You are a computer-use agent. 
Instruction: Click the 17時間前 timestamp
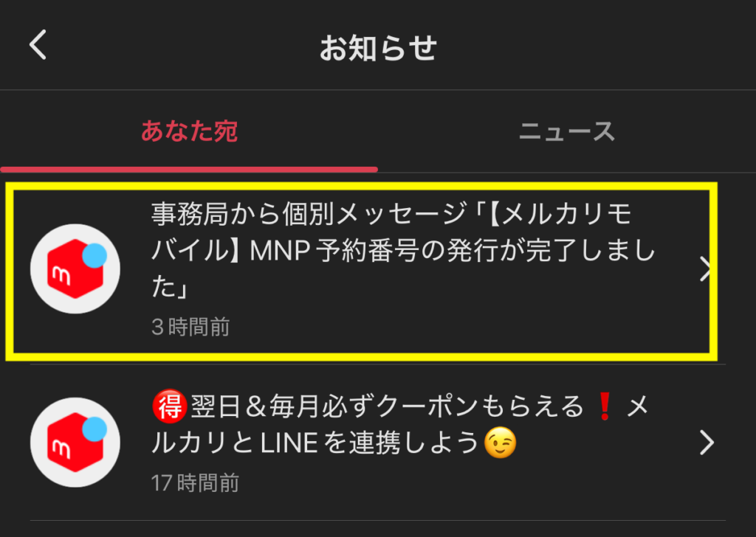[195, 482]
